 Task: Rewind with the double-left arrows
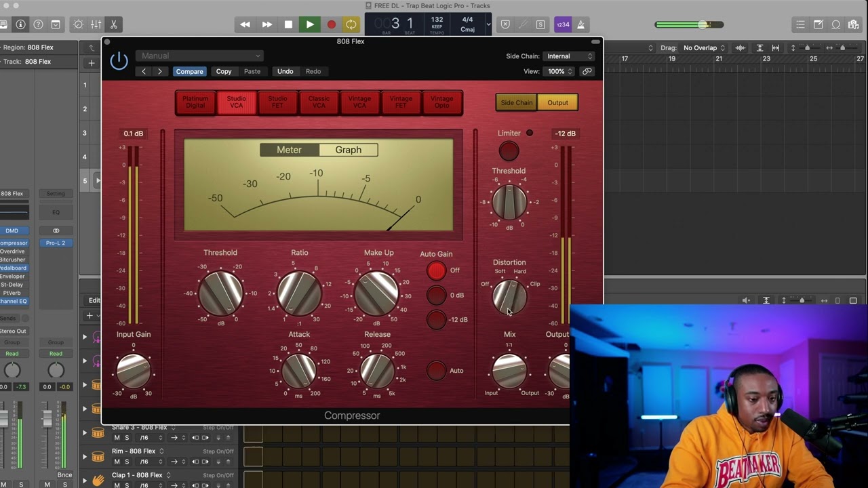pos(245,24)
